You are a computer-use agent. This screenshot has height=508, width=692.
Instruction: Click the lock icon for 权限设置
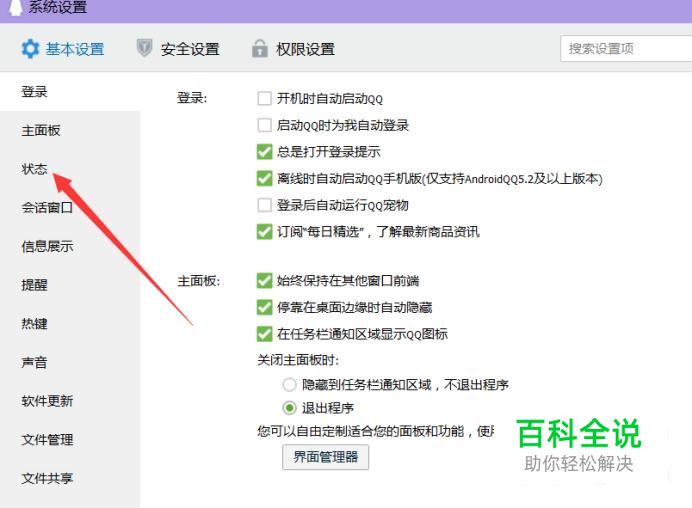[260, 49]
